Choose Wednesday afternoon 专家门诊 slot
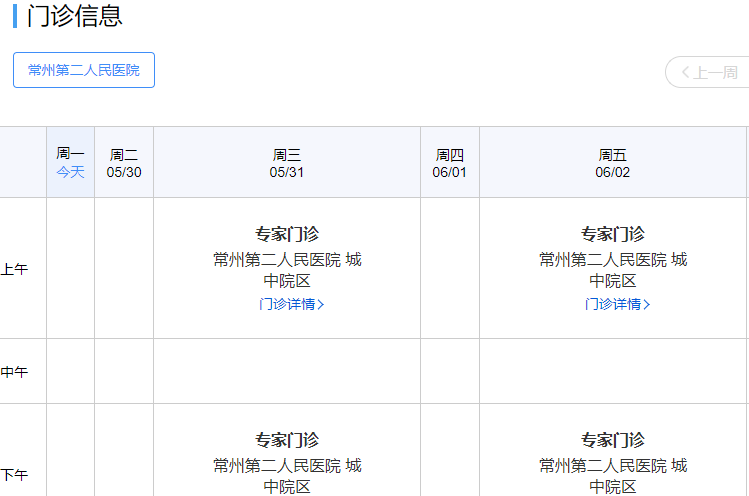The height and width of the screenshot is (496, 749). pyautogui.click(x=286, y=440)
